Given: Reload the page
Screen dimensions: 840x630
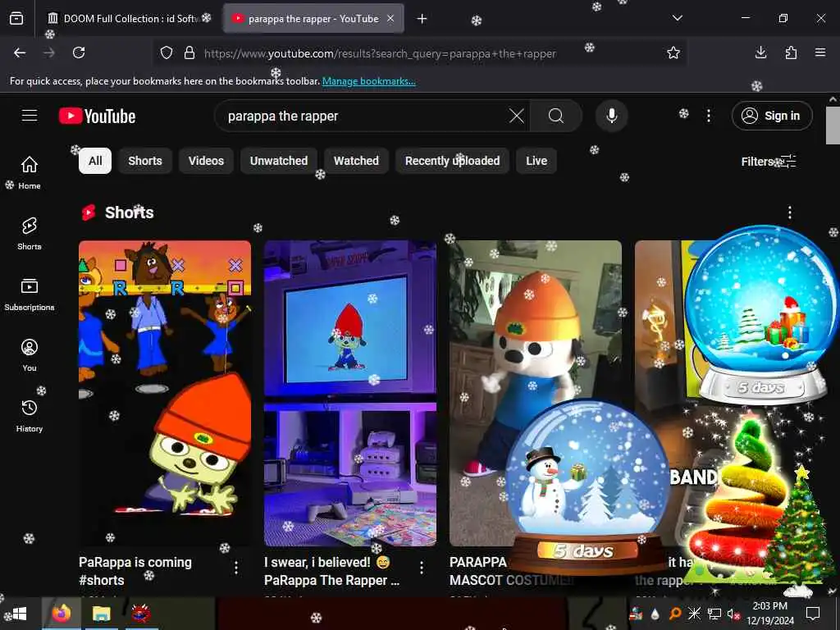Looking at the screenshot, I should click(x=79, y=52).
